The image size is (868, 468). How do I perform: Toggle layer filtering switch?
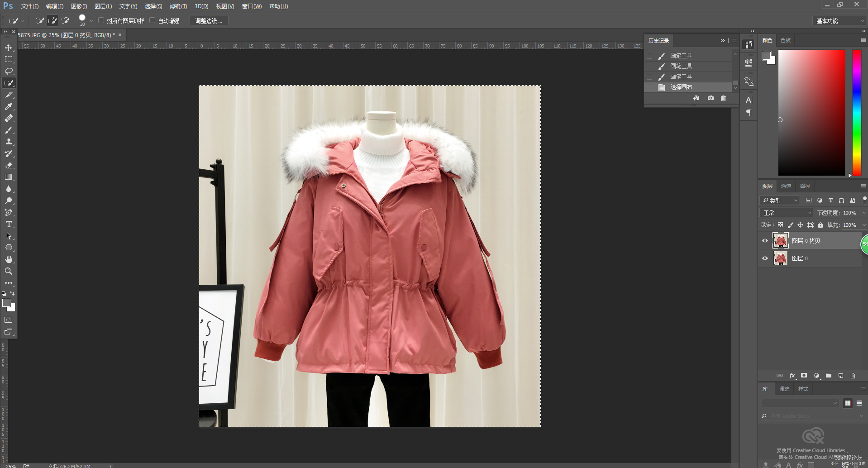coord(864,200)
